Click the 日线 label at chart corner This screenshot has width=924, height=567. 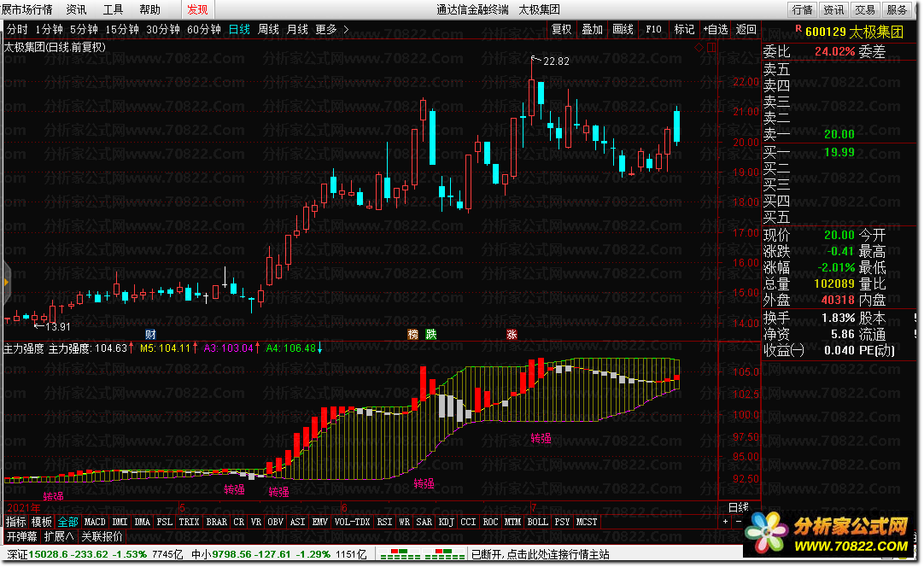pyautogui.click(x=739, y=507)
